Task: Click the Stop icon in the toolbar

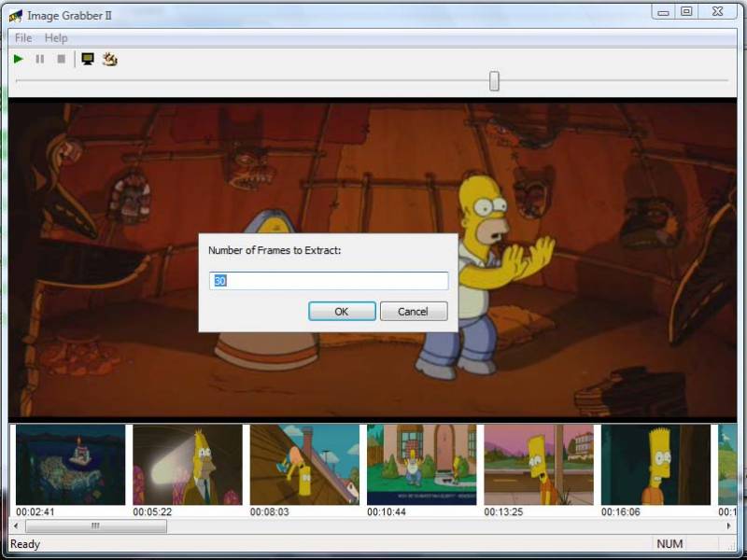Action: pyautogui.click(x=62, y=59)
